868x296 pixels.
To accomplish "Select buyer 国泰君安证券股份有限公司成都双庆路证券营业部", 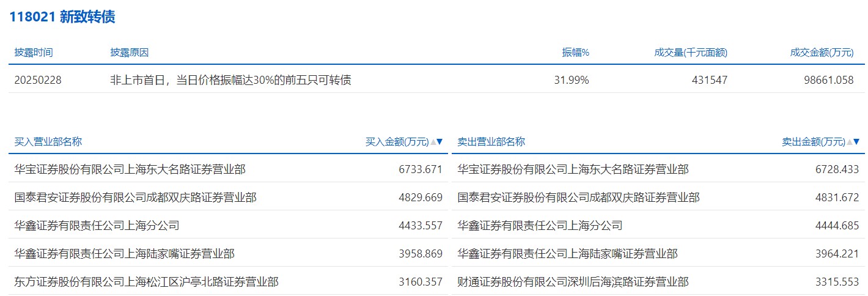I will click(136, 198).
